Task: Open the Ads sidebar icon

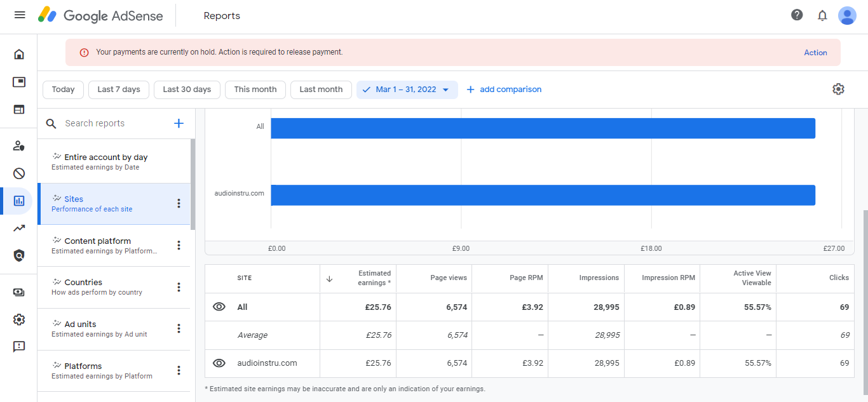Action: (19, 82)
